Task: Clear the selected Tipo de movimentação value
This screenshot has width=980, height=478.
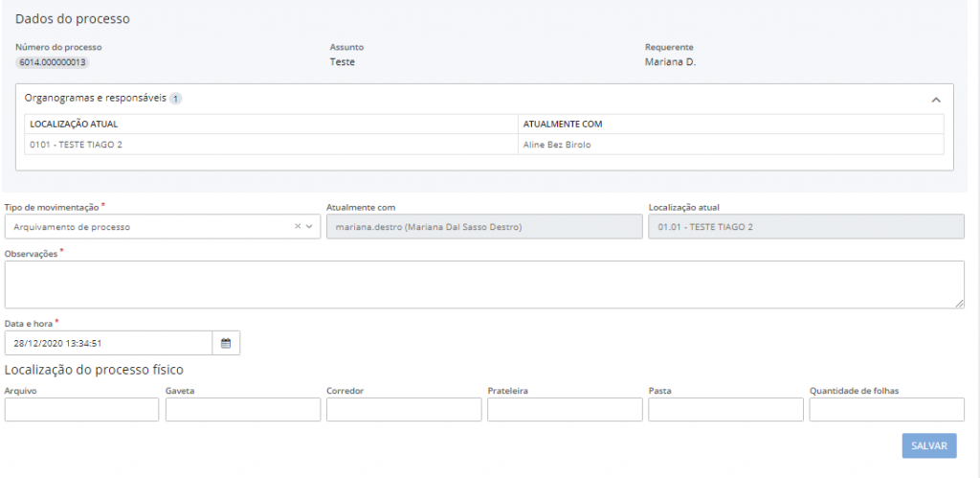Action: [x=297, y=227]
